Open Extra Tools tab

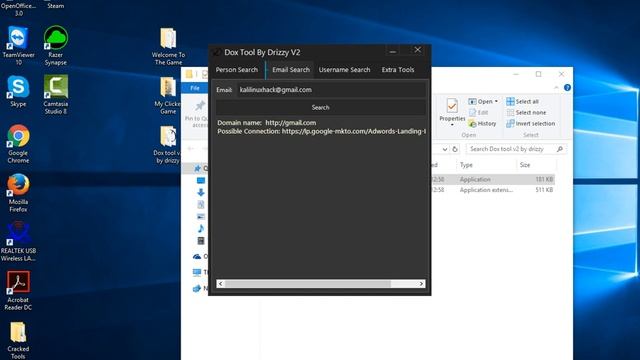coord(398,70)
